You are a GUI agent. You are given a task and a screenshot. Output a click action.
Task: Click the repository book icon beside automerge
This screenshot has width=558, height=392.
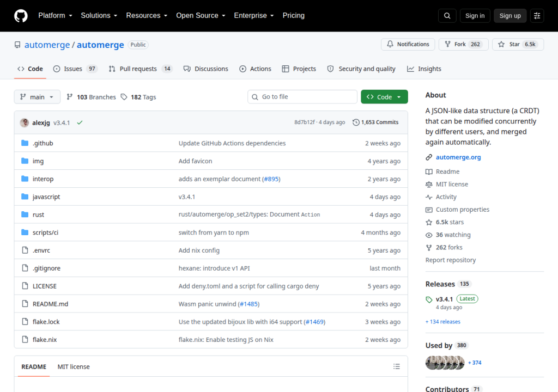17,45
